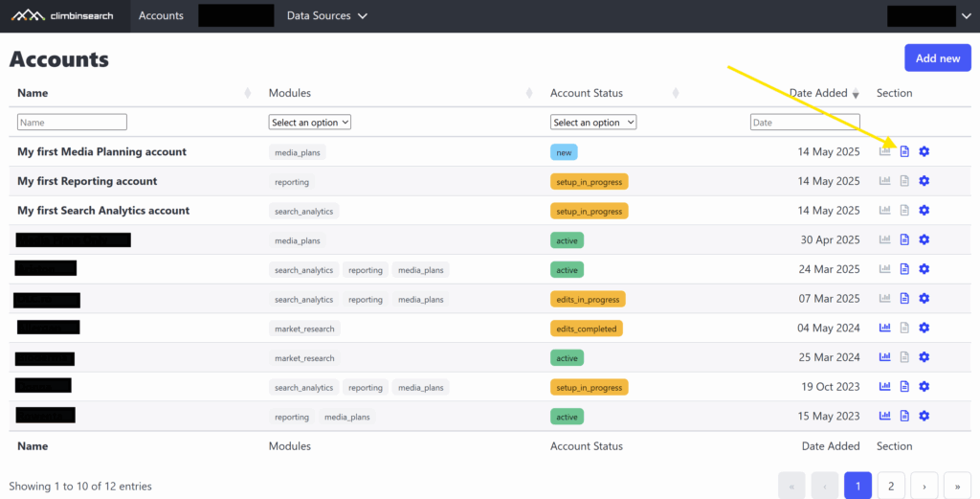Go to the Accounts nav item
This screenshot has width=980, height=499.
[161, 16]
